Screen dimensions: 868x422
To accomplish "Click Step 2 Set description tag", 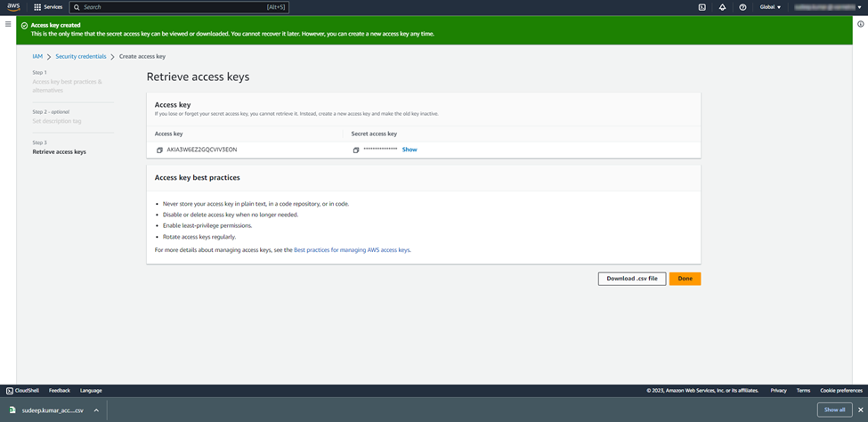I will (x=57, y=121).
